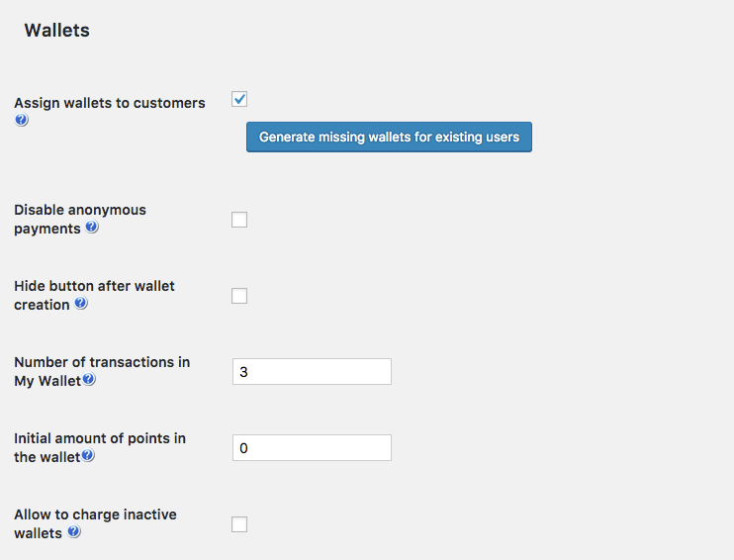
Task: Click the 'Initial amount of points' label text
Action: (x=99, y=438)
